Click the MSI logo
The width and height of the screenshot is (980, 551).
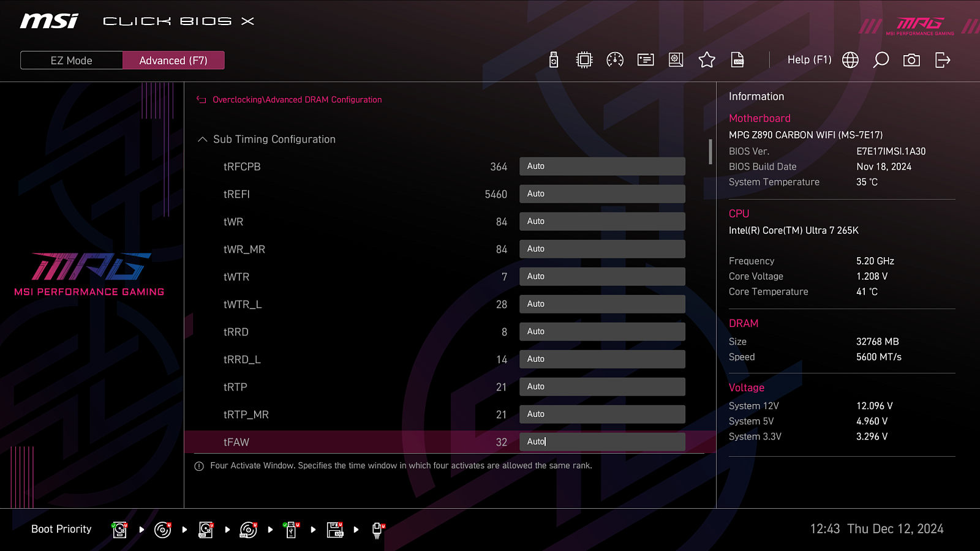click(x=49, y=21)
